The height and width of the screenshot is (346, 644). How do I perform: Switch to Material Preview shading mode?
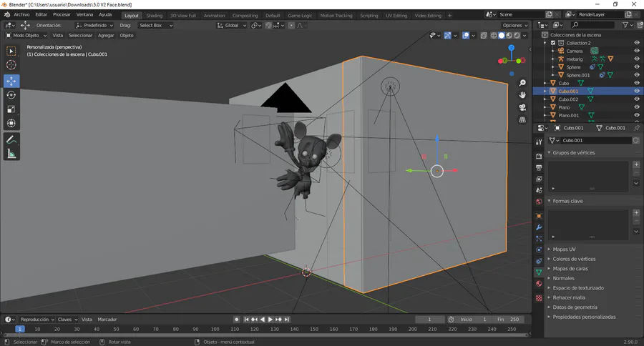[x=509, y=36]
